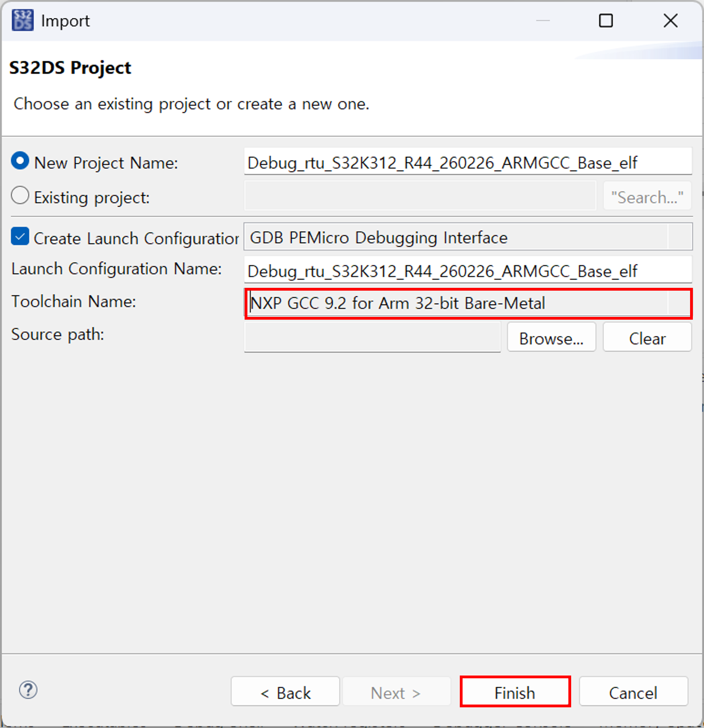Open the Toolchain Name dropdown

pos(468,303)
